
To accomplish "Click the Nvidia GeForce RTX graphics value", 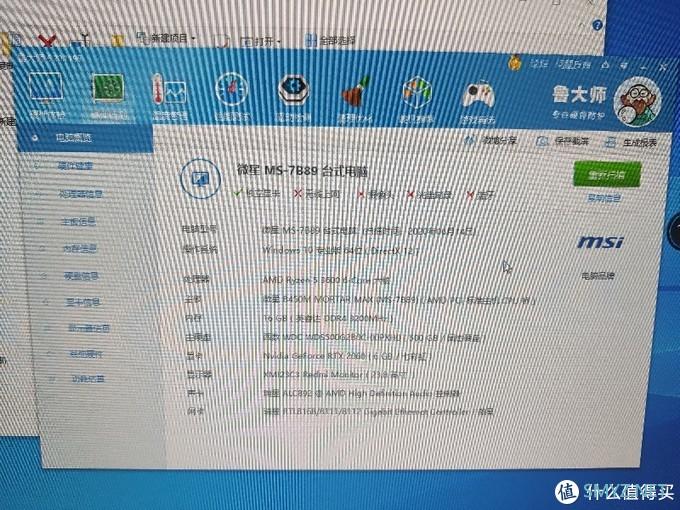I will [346, 356].
